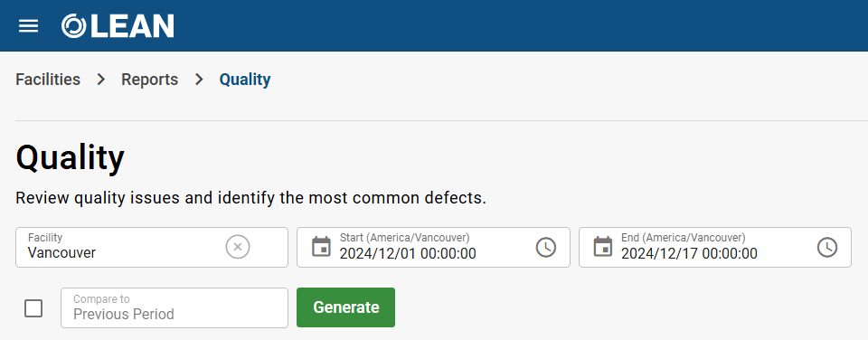Click the LEAN logo in header
Viewport: 868px width, 340px height.
(x=118, y=26)
